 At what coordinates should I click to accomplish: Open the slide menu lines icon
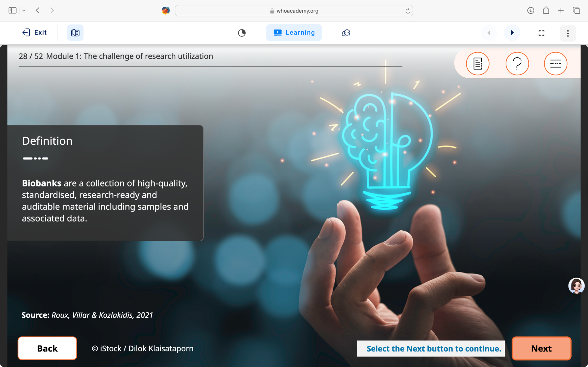[555, 63]
